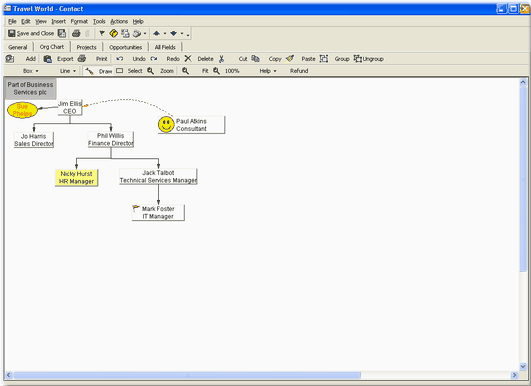Click the Ungroup icon

tap(358, 59)
